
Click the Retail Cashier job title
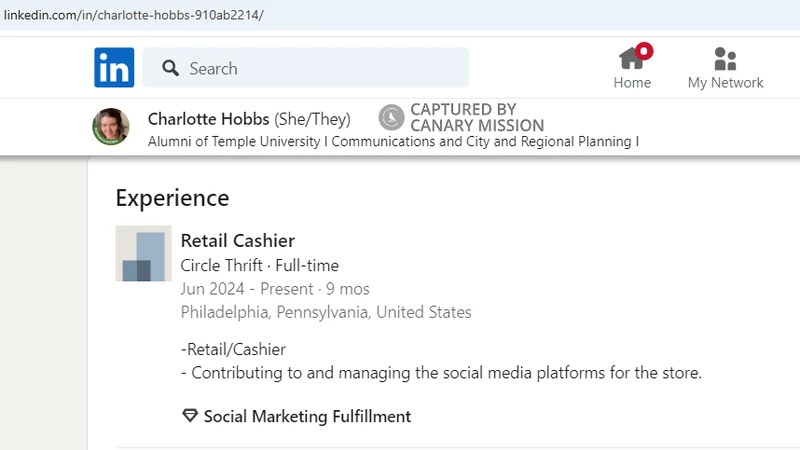pyautogui.click(x=237, y=240)
